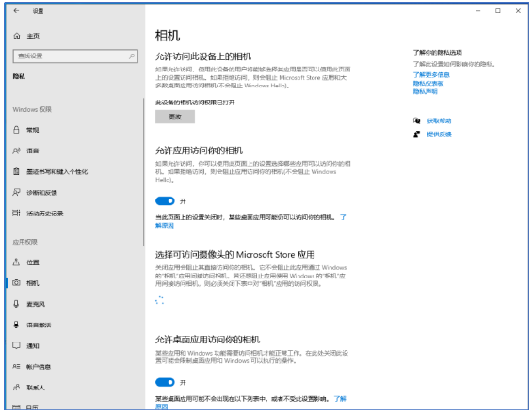Click the back arrow in Settings header

tap(16, 11)
